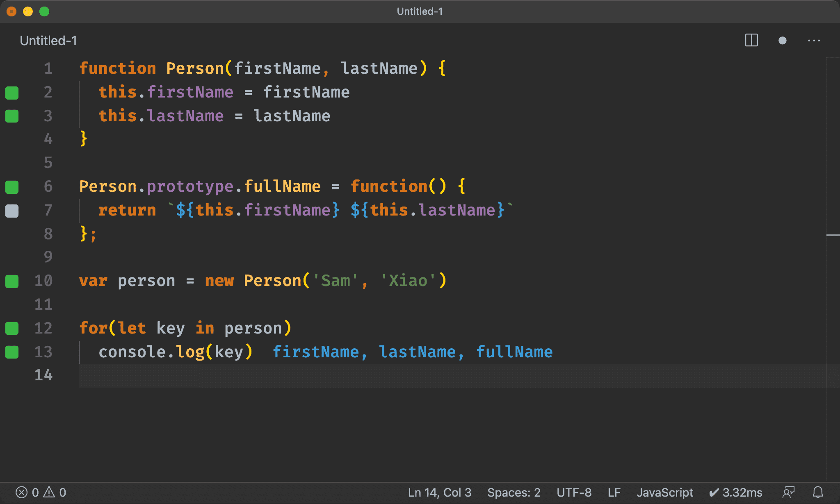Image resolution: width=840 pixels, height=504 pixels.
Task: Open the problems panel via the errors icon
Action: [x=22, y=492]
